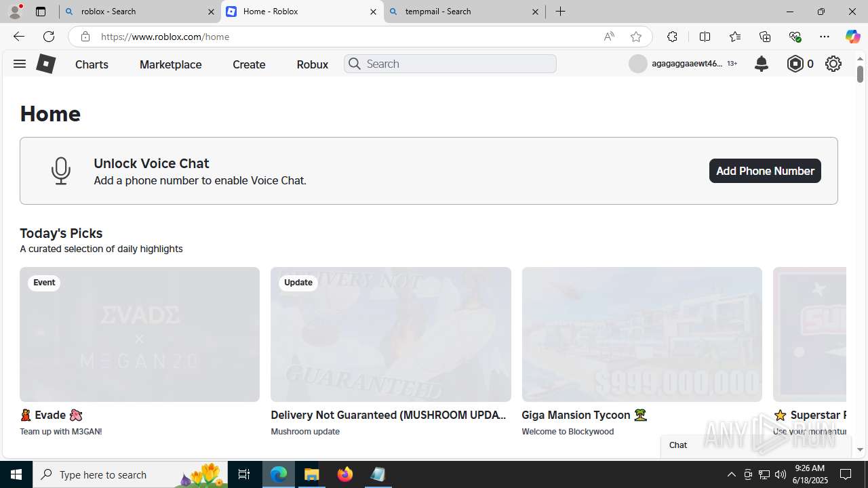Close the tempmail - Search tab
The height and width of the screenshot is (488, 868).
pyautogui.click(x=535, y=12)
